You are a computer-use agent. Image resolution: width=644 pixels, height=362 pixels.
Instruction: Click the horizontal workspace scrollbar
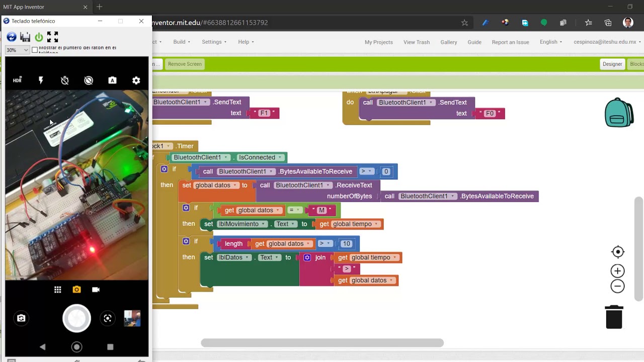click(322, 343)
